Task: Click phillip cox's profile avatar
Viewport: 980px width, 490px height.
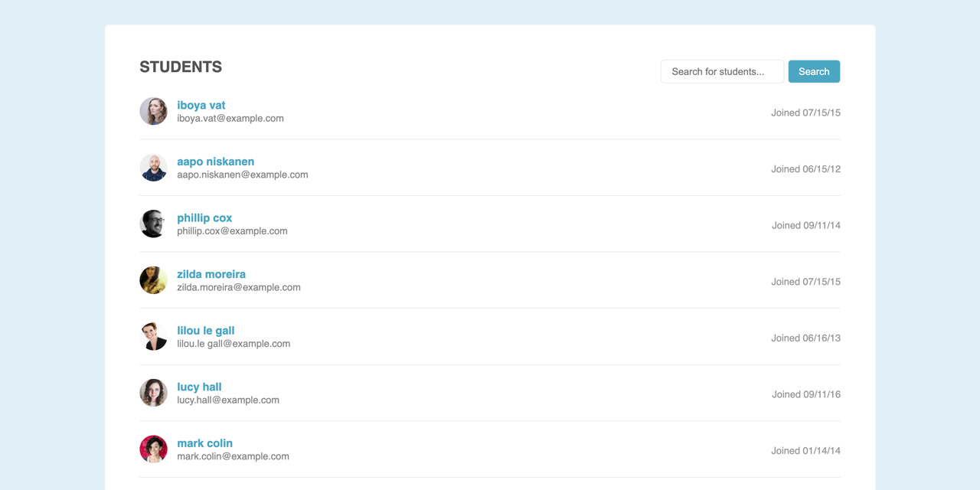Action: tap(153, 224)
